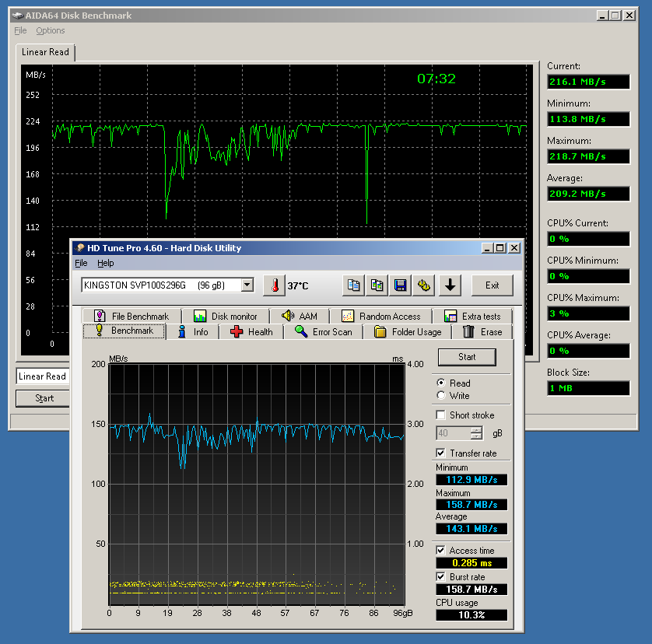This screenshot has height=644, width=652.
Task: Click the Health red cross icon
Action: 237,332
